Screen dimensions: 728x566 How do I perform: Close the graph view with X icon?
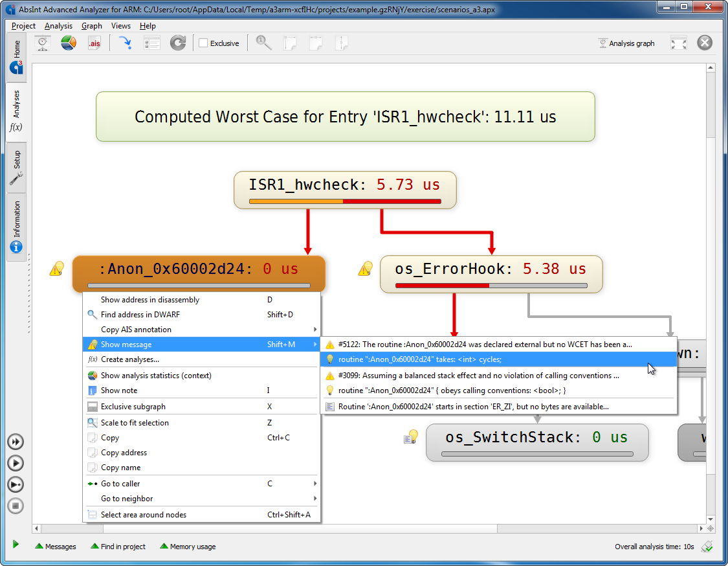(705, 43)
